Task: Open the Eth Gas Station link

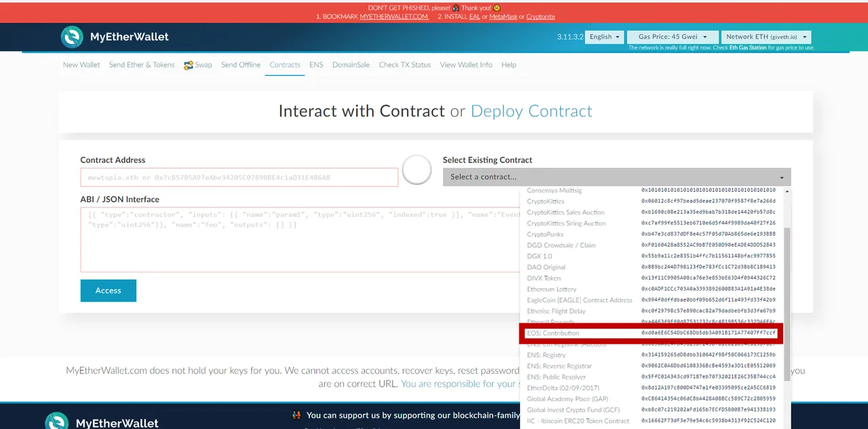Action: tap(748, 48)
